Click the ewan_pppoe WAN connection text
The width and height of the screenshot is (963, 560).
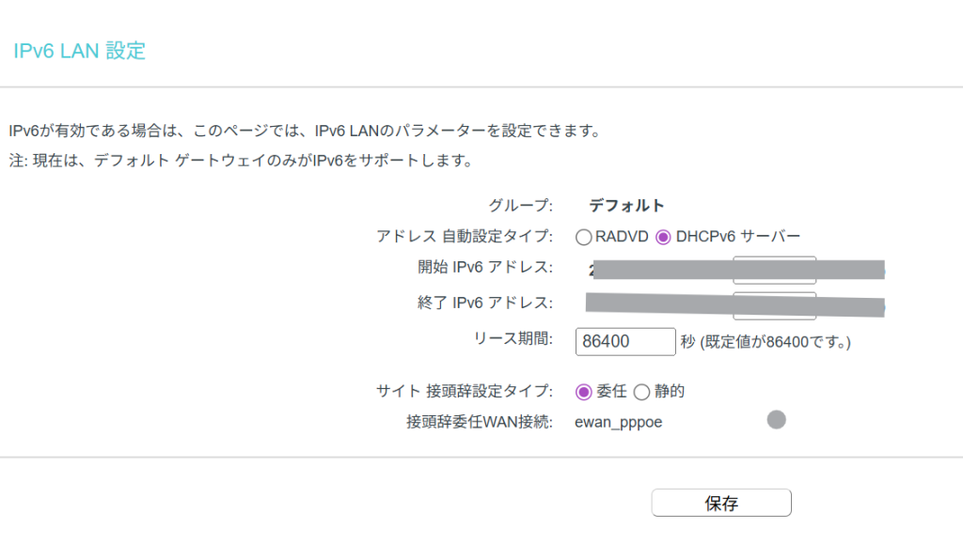click(618, 422)
